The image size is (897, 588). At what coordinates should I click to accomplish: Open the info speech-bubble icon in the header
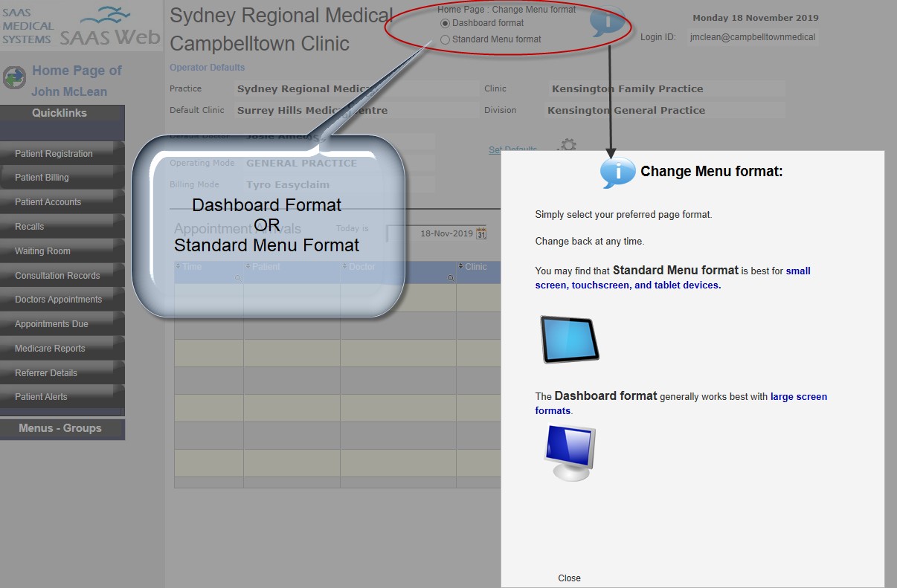[x=608, y=22]
